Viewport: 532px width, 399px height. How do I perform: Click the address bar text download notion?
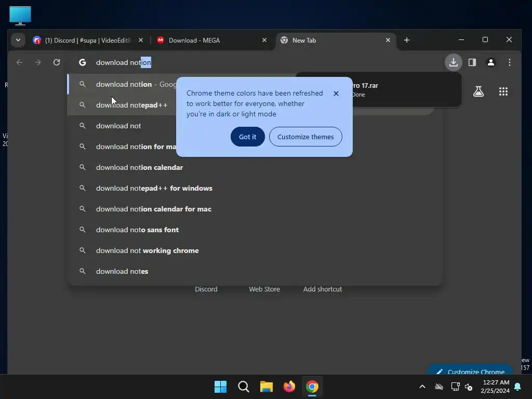[x=124, y=62]
